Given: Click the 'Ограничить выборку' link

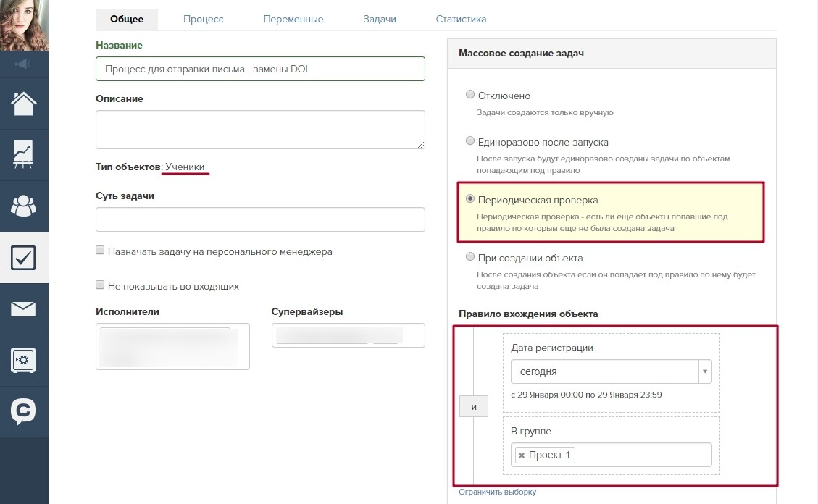Looking at the screenshot, I should [x=497, y=492].
